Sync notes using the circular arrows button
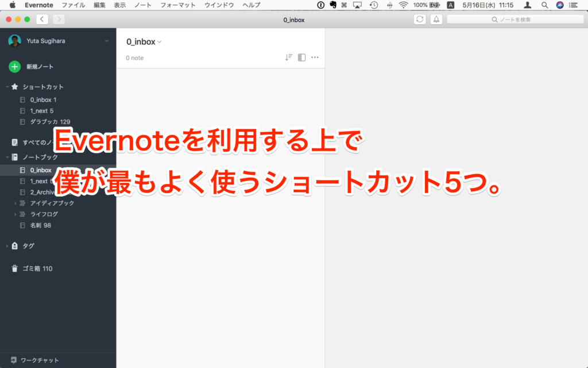Screen dimensions: 588x368 click(x=420, y=20)
